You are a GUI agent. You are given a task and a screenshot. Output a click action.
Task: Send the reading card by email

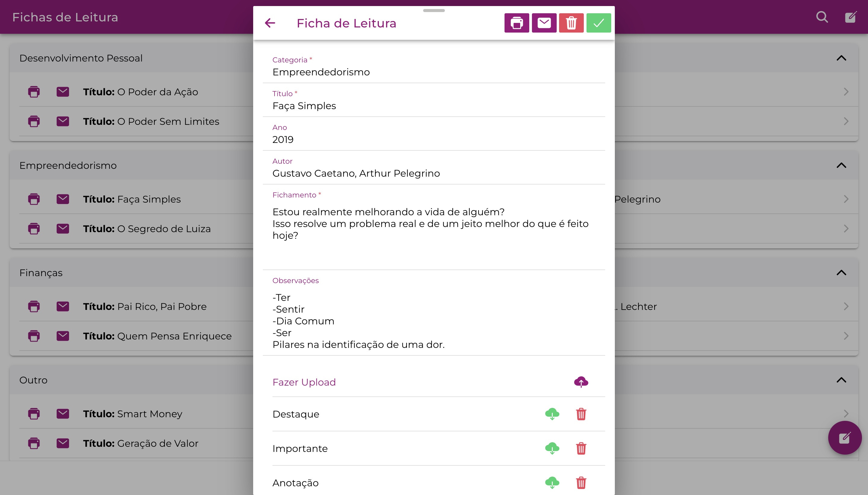coord(544,23)
